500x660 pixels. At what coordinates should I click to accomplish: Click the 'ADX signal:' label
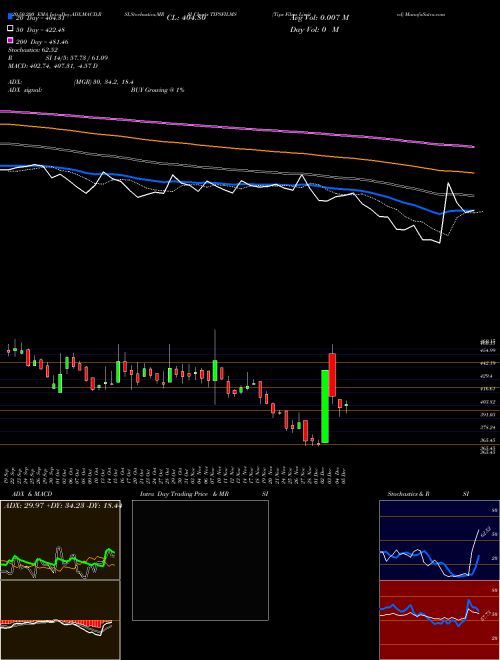click(x=25, y=90)
